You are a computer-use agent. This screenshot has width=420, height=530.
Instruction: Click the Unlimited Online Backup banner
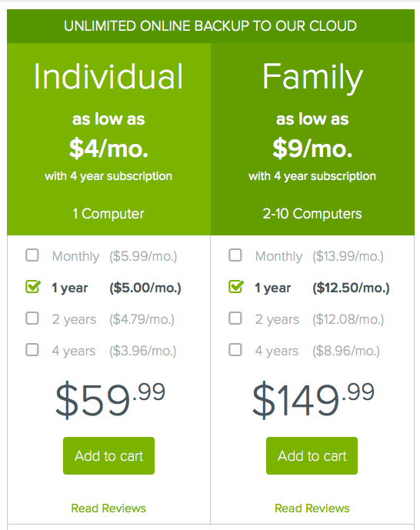(x=211, y=26)
